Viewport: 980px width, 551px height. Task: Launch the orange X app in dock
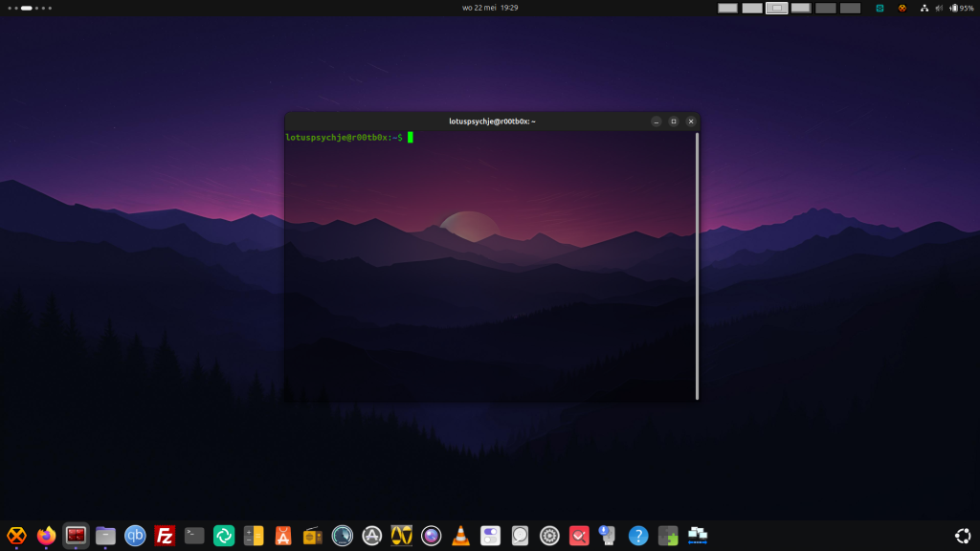tap(16, 536)
